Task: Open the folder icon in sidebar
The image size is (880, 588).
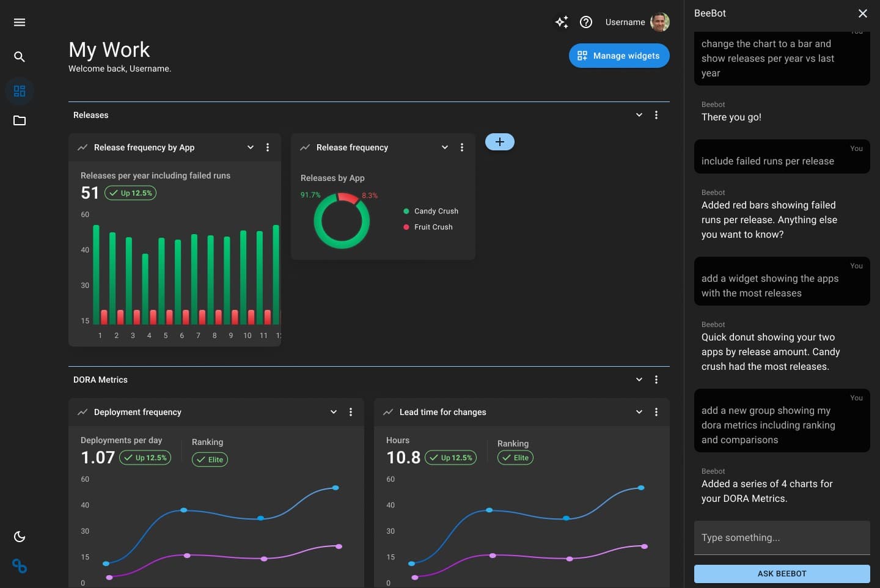Action: click(20, 120)
